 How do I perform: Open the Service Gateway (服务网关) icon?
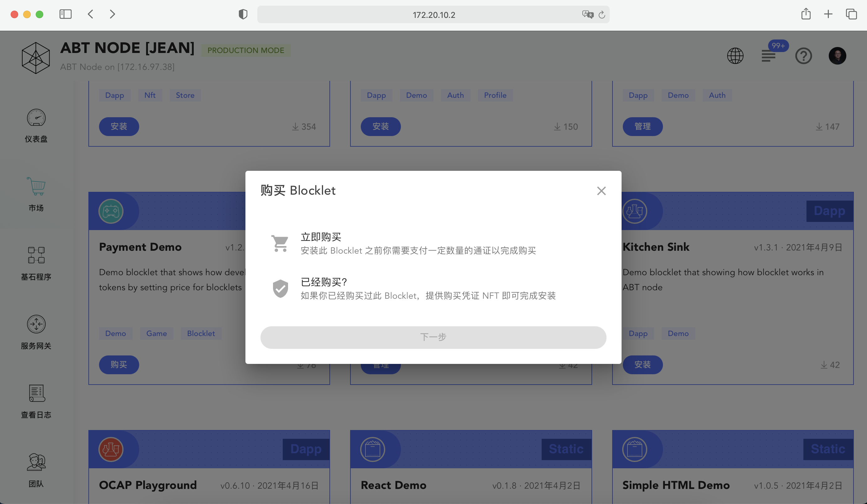(x=36, y=324)
